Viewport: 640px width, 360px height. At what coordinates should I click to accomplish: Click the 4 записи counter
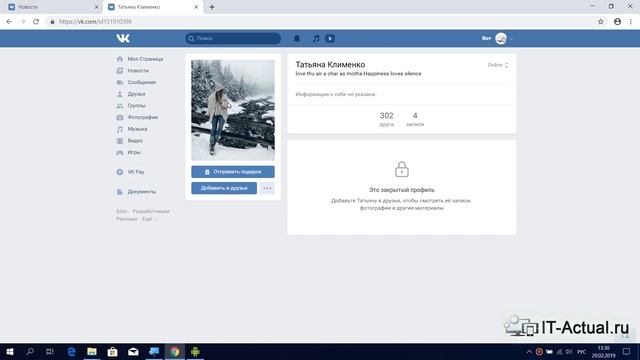coord(415,119)
